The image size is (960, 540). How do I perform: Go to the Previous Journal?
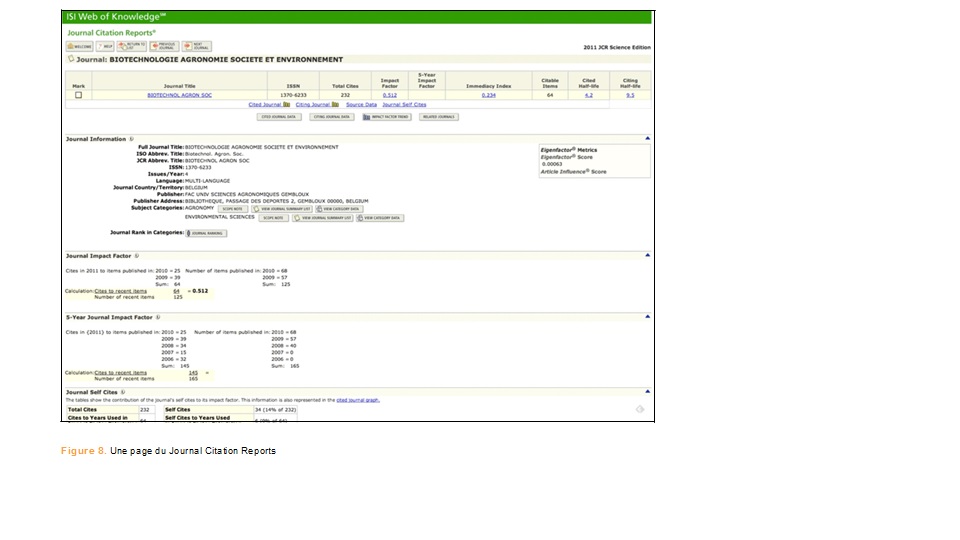(x=164, y=47)
